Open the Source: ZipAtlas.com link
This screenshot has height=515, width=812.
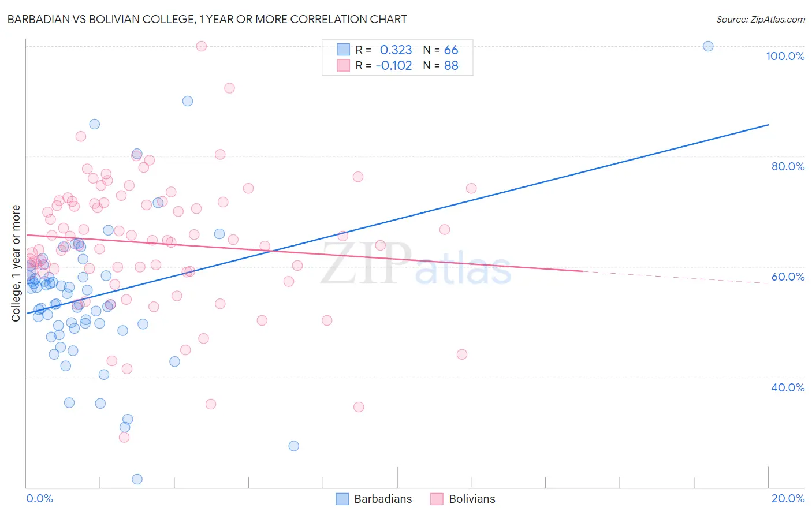click(760, 19)
